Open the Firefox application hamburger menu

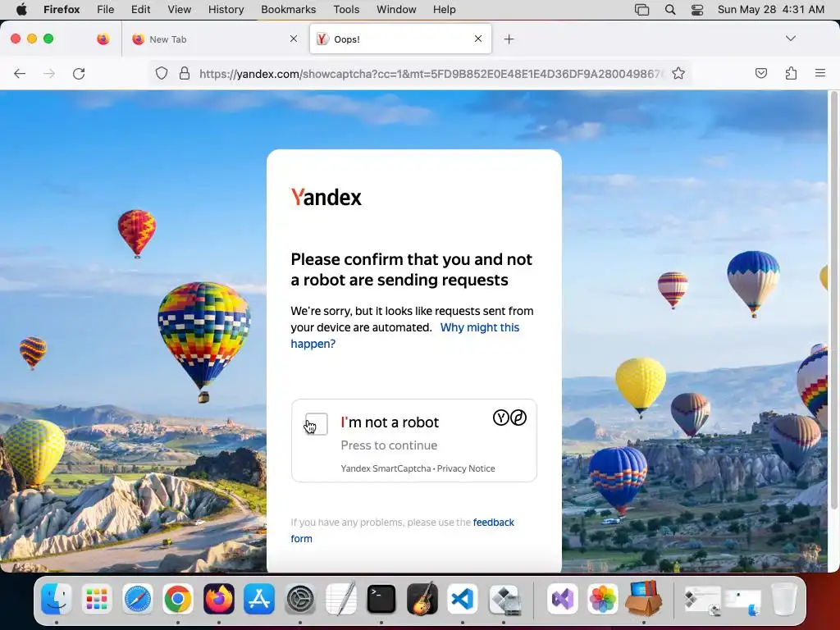(x=820, y=73)
